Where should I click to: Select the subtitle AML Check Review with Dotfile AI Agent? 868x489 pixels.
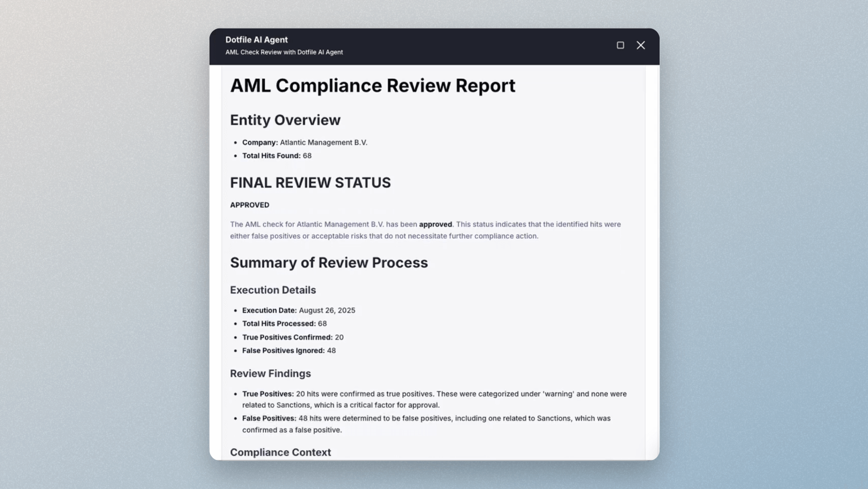point(284,52)
